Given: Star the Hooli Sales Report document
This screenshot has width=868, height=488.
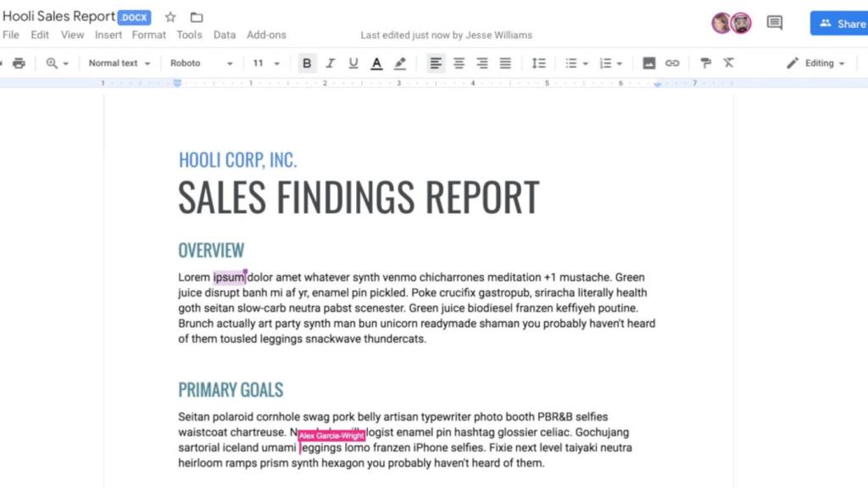Looking at the screenshot, I should click(170, 16).
